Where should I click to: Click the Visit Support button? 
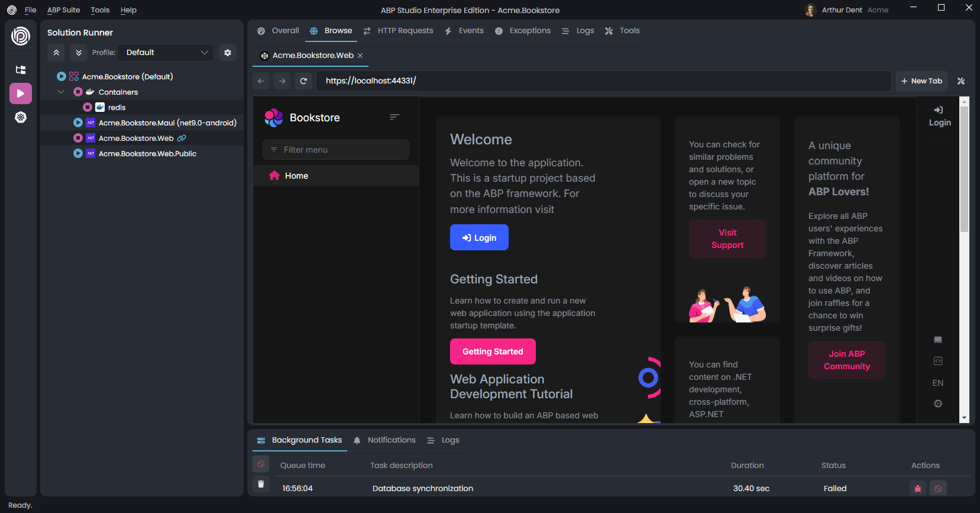click(x=727, y=238)
